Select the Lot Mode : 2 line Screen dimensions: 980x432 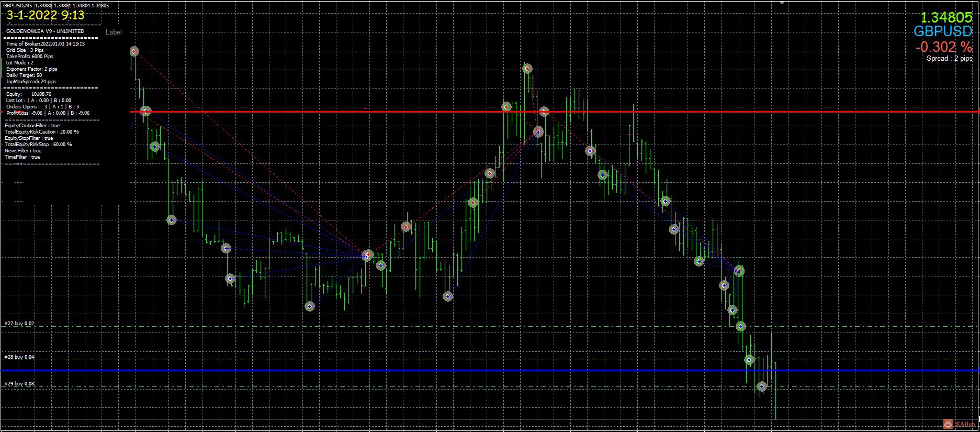point(20,63)
